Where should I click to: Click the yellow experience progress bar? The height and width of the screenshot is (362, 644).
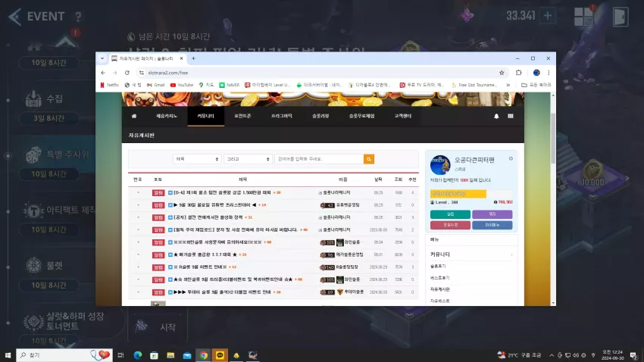[x=458, y=193]
